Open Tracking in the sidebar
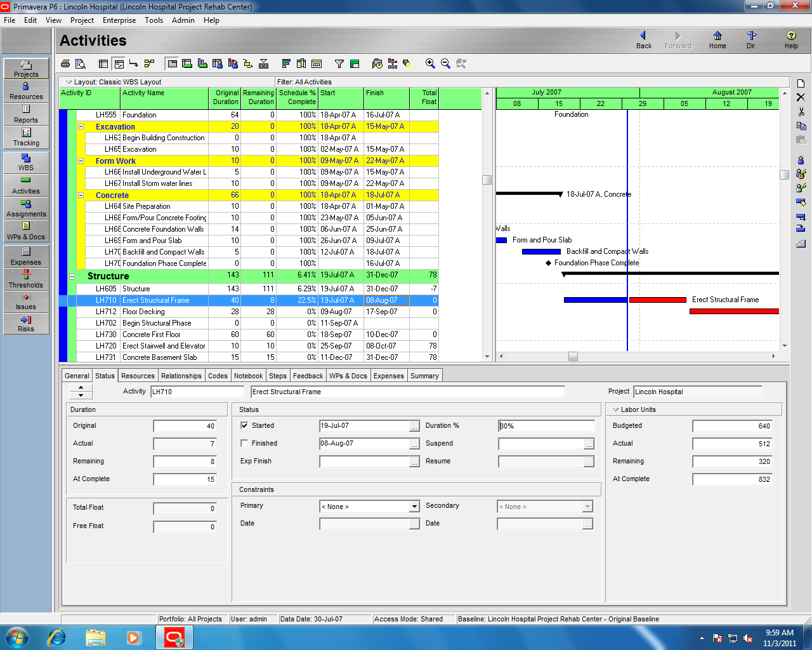This screenshot has width=812, height=650. tap(26, 137)
